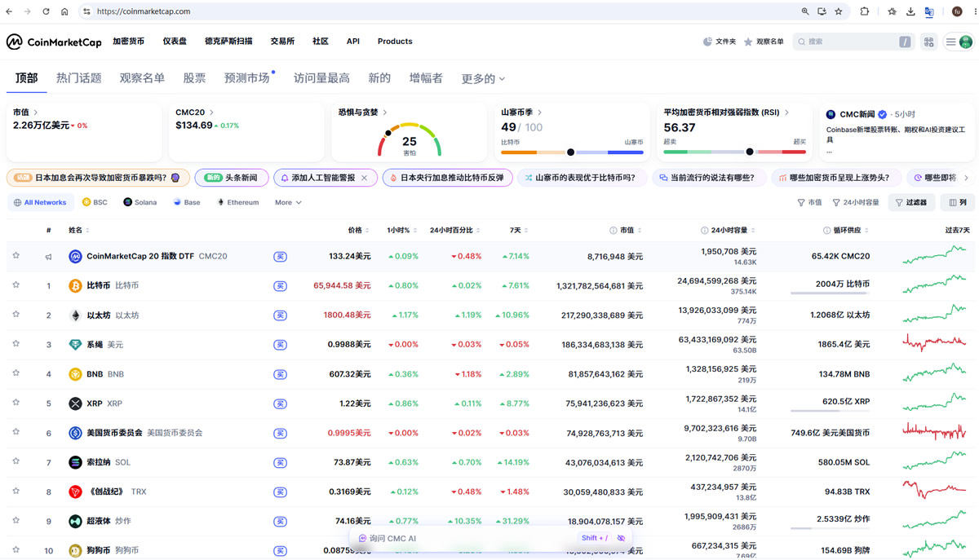Hide the CMC AI prompt eye icon
The height and width of the screenshot is (560, 979).
[x=621, y=538]
